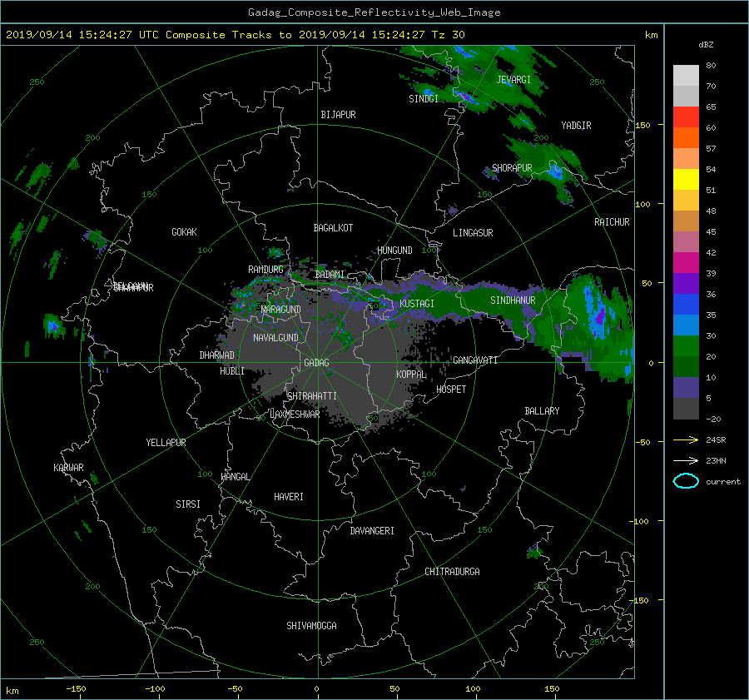Click the HAVERI city label
The image size is (749, 700).
(x=289, y=497)
